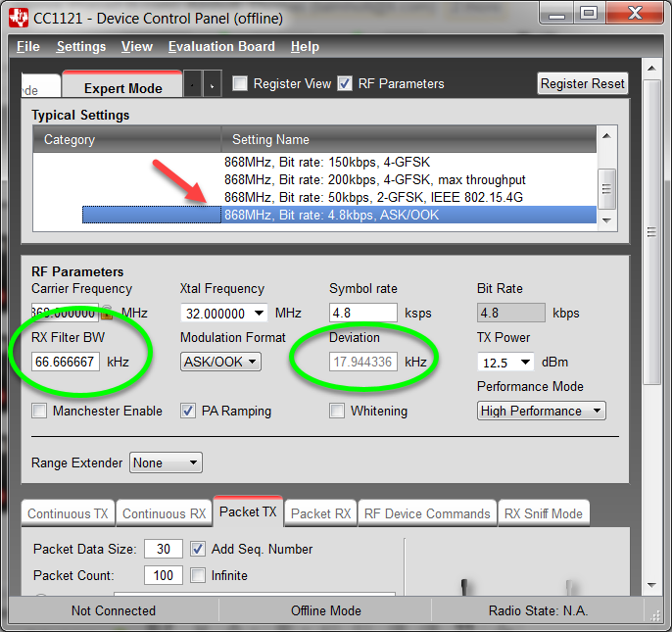Click the Deviation value field
The image size is (672, 632).
(x=363, y=362)
